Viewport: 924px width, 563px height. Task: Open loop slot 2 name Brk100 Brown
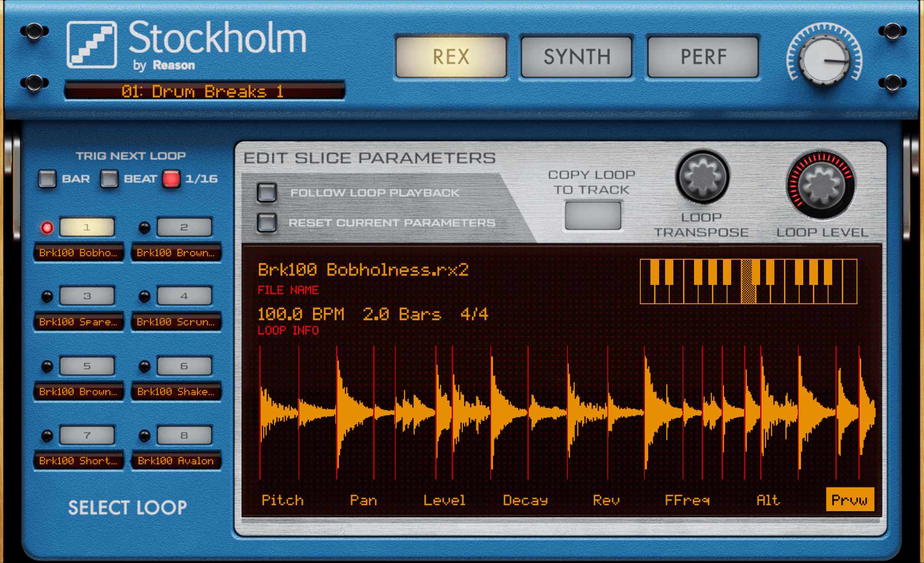click(x=176, y=253)
